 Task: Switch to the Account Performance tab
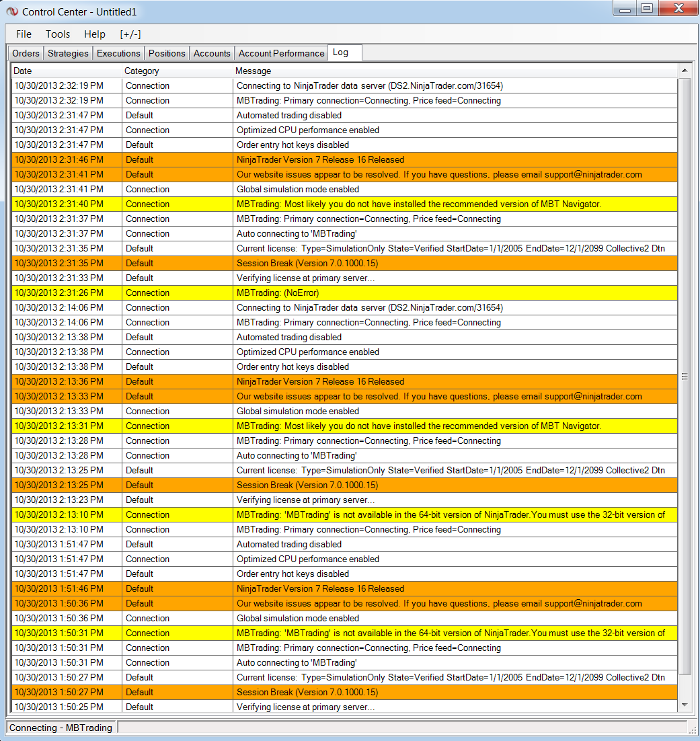coord(281,53)
